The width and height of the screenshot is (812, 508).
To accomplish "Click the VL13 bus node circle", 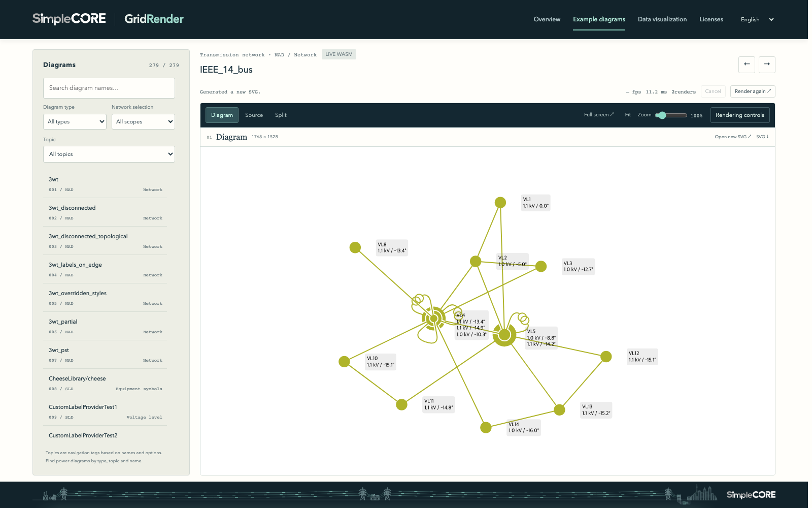I will pyautogui.click(x=559, y=409).
